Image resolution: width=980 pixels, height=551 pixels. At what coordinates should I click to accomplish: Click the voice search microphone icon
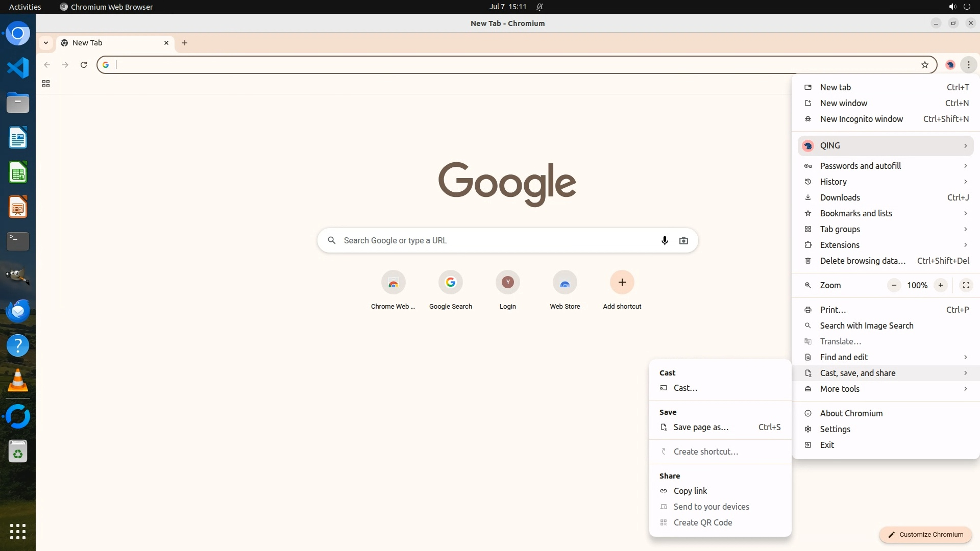point(664,240)
